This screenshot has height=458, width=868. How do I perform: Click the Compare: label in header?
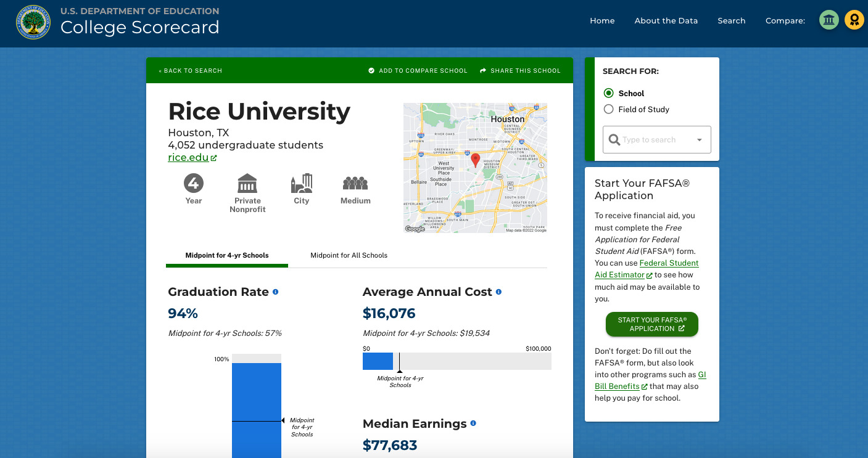pyautogui.click(x=785, y=20)
